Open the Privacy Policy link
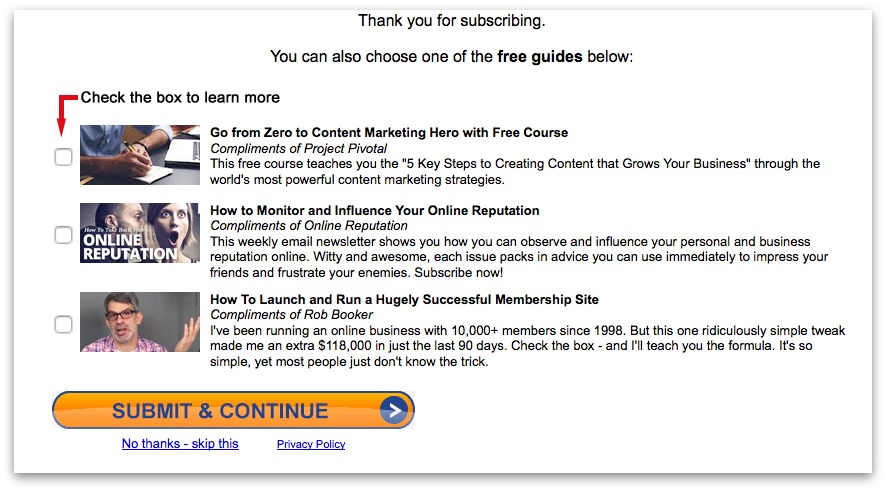 tap(311, 444)
